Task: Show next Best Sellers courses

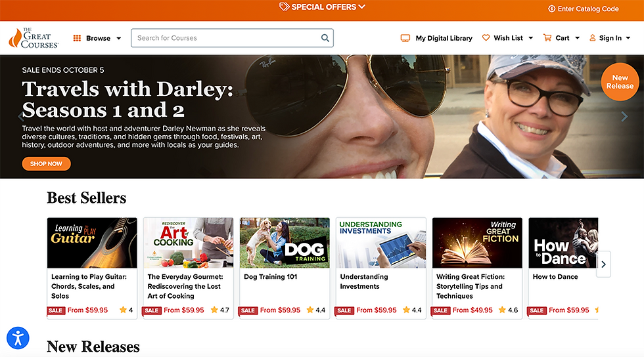Action: [603, 264]
